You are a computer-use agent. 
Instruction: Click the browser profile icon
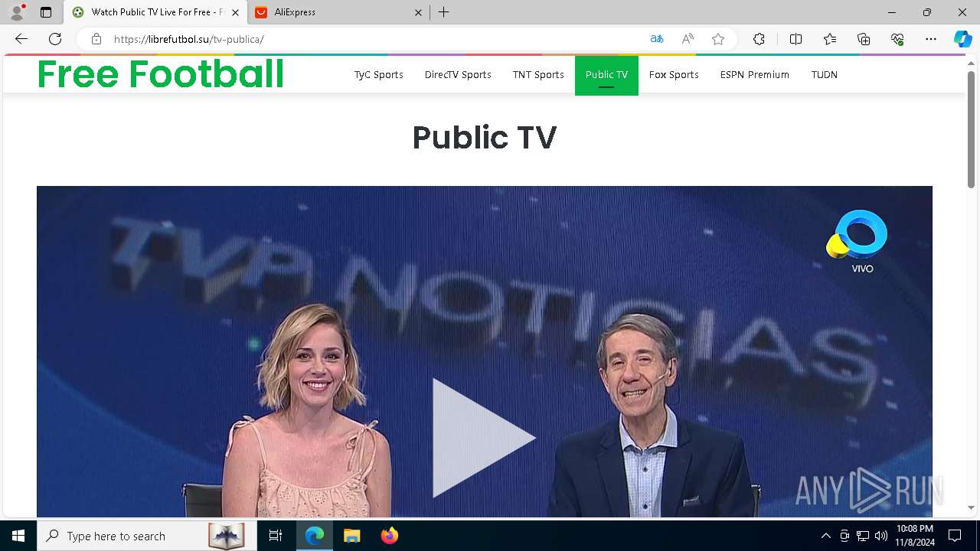coord(17,12)
